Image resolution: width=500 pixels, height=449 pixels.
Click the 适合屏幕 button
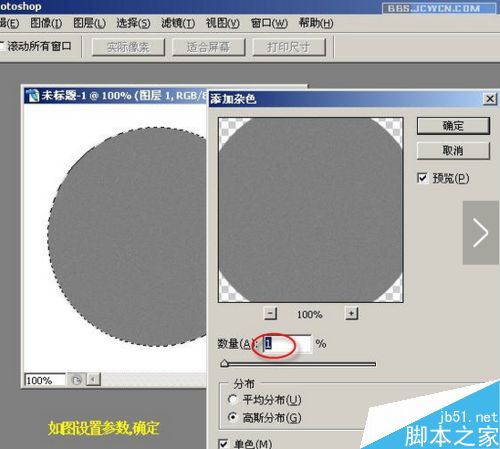[208, 47]
